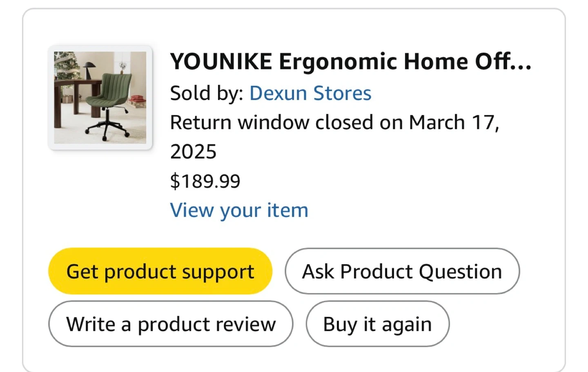Tap the Ask Product Question button
This screenshot has width=588, height=372.
pos(402,272)
